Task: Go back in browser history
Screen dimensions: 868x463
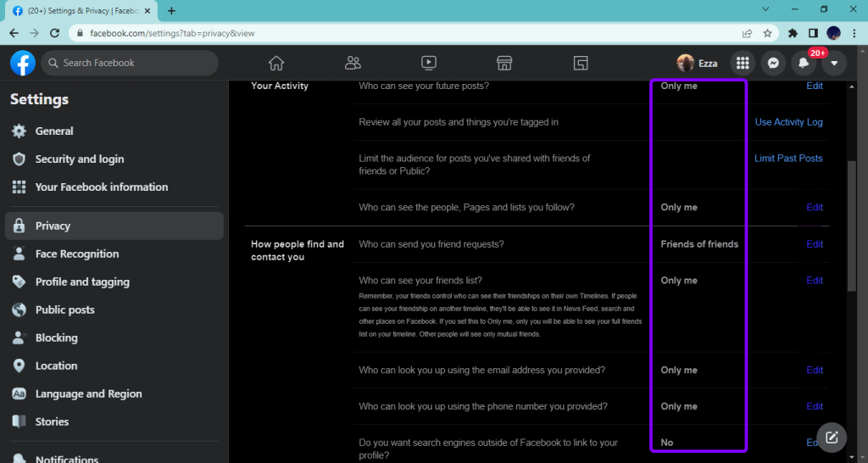Action: click(14, 33)
